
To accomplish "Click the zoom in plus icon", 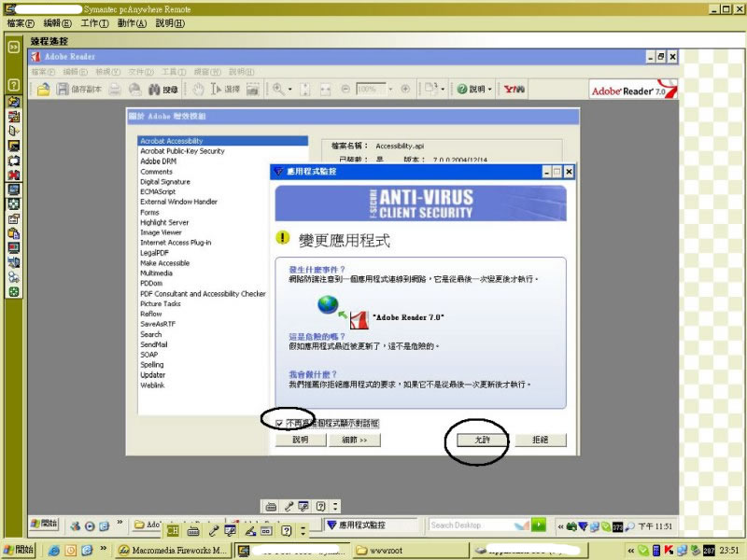I will [405, 89].
